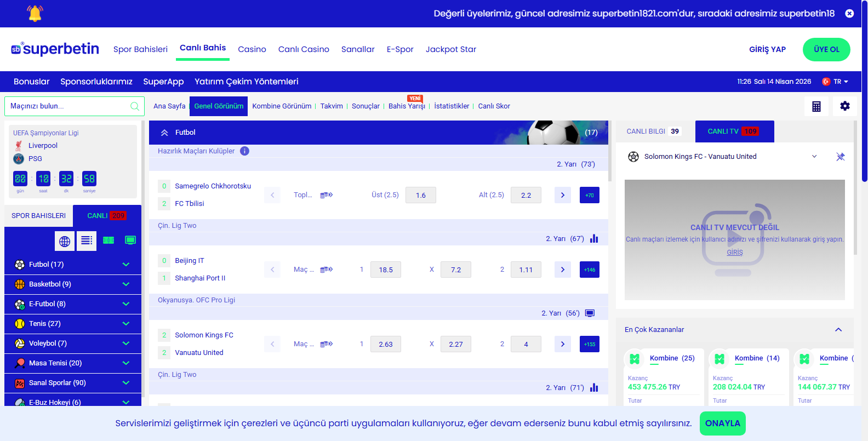Screen dimensions: 868x441
Task: Select the pitch view icon in sidebar
Action: (108, 240)
